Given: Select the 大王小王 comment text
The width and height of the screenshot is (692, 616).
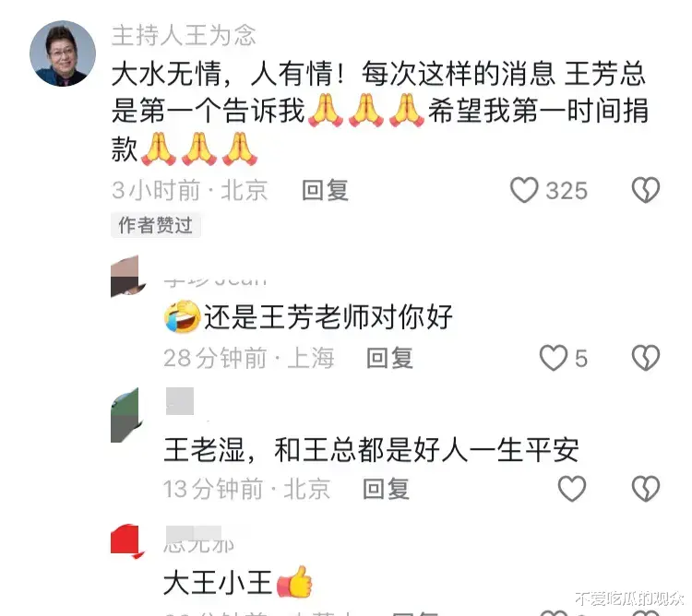Looking at the screenshot, I should [238, 582].
